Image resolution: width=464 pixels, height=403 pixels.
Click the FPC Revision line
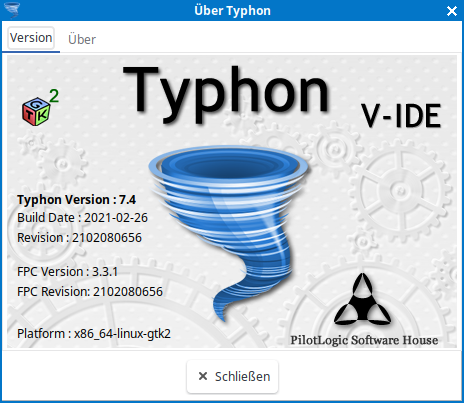point(90,292)
